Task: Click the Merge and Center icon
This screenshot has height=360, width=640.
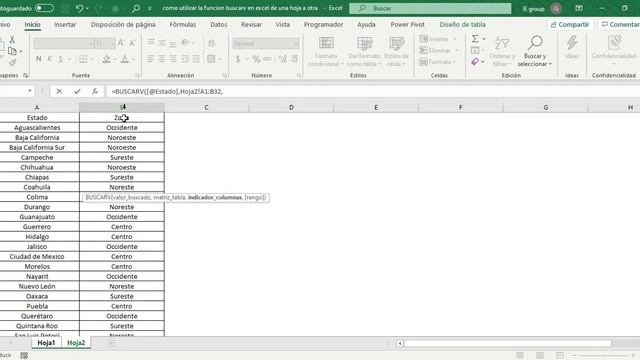Action: (211, 59)
